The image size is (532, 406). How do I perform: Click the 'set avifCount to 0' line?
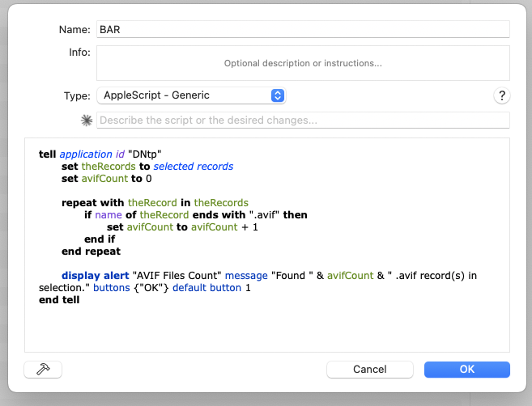click(x=106, y=179)
